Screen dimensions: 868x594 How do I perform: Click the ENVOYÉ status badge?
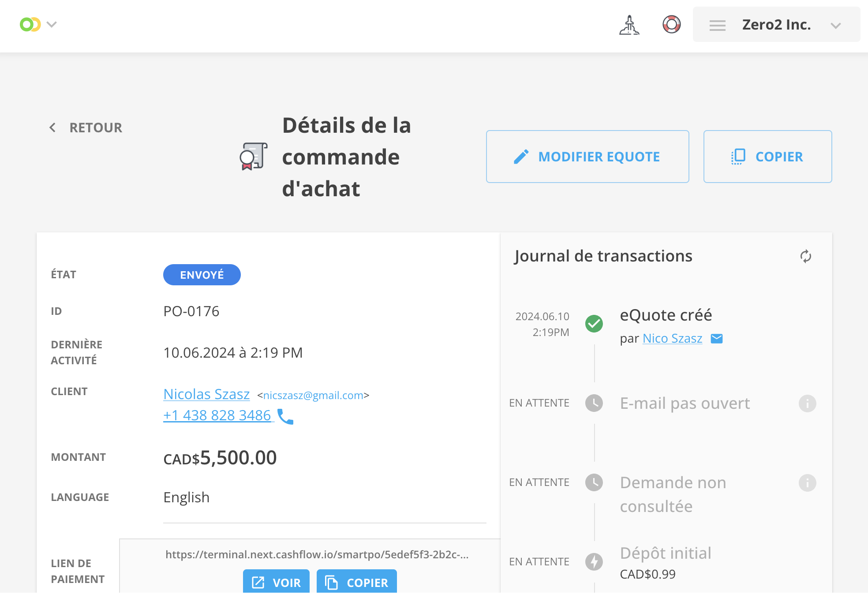(x=202, y=275)
